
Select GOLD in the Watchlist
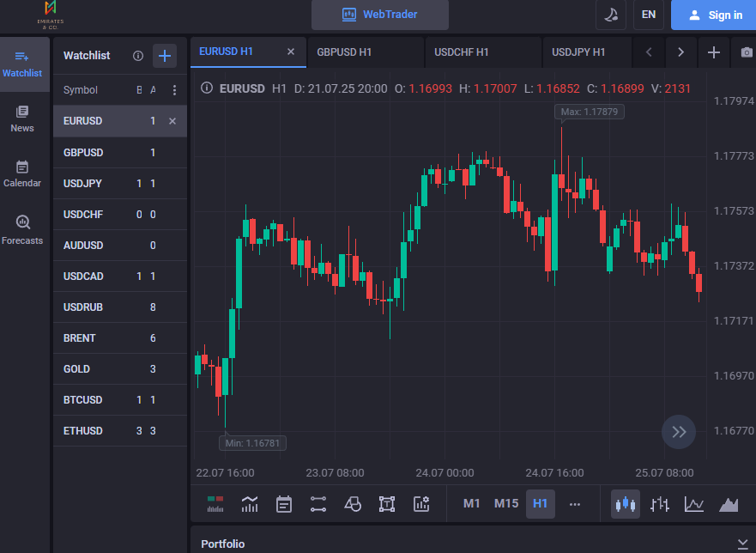click(x=120, y=368)
